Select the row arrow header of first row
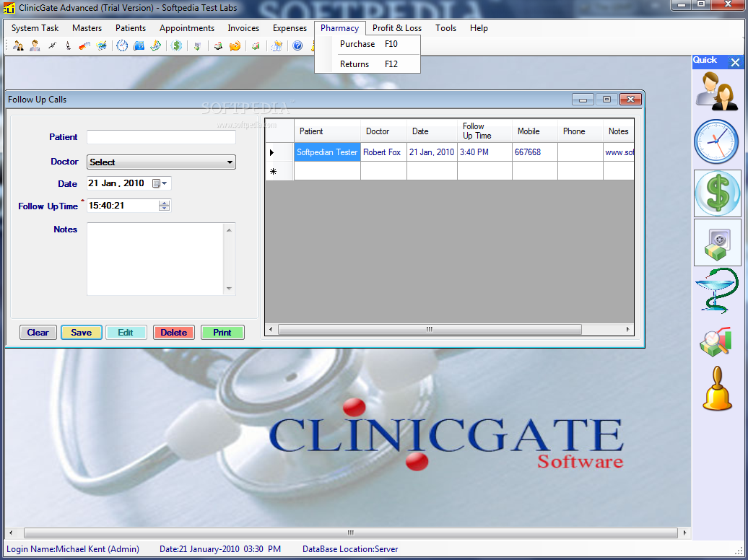 pyautogui.click(x=279, y=152)
